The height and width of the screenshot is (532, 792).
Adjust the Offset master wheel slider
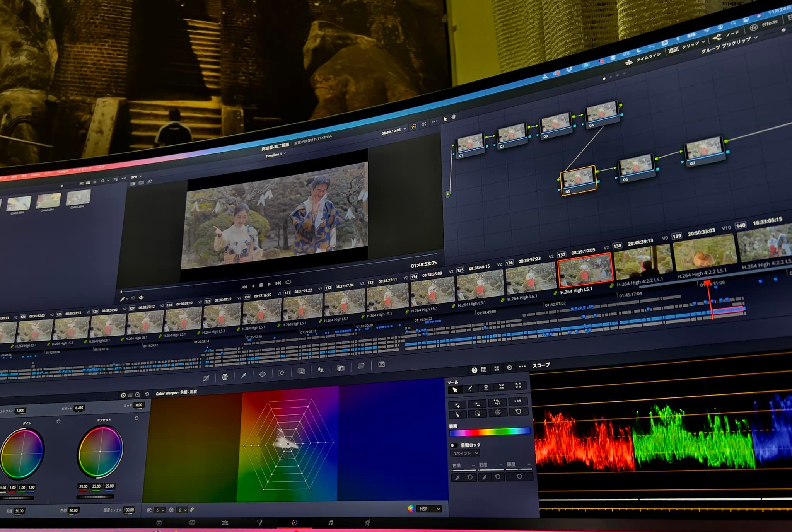coord(95,496)
